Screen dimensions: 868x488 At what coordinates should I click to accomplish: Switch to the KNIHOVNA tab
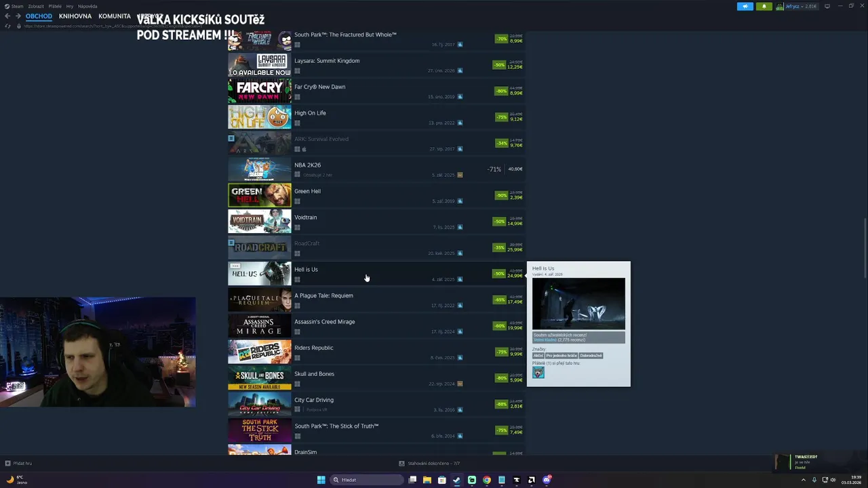pos(75,16)
